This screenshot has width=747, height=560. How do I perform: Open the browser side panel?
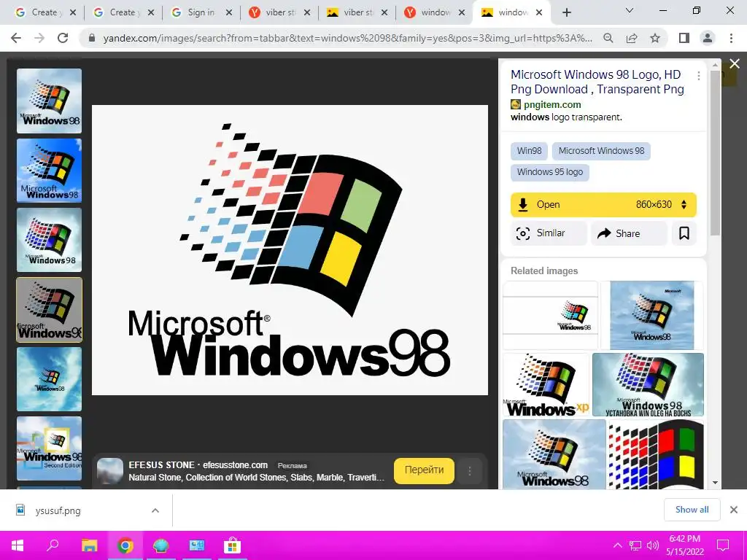coord(684,38)
